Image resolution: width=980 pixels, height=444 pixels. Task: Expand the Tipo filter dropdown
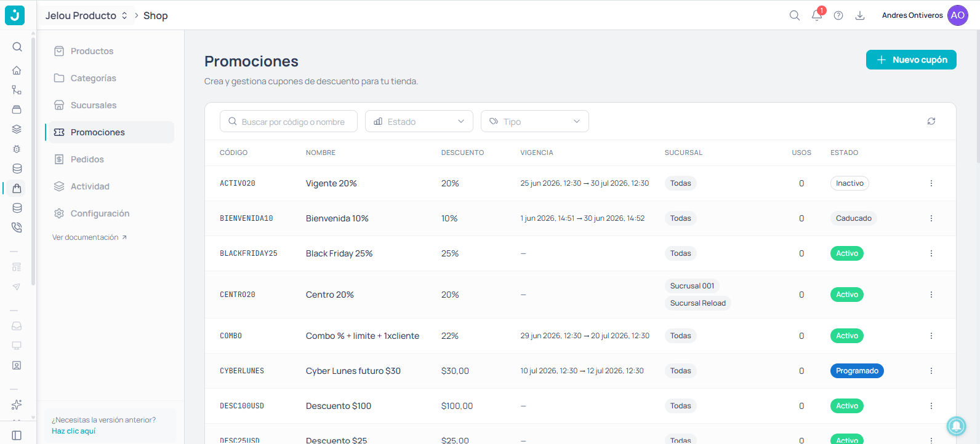pyautogui.click(x=535, y=121)
